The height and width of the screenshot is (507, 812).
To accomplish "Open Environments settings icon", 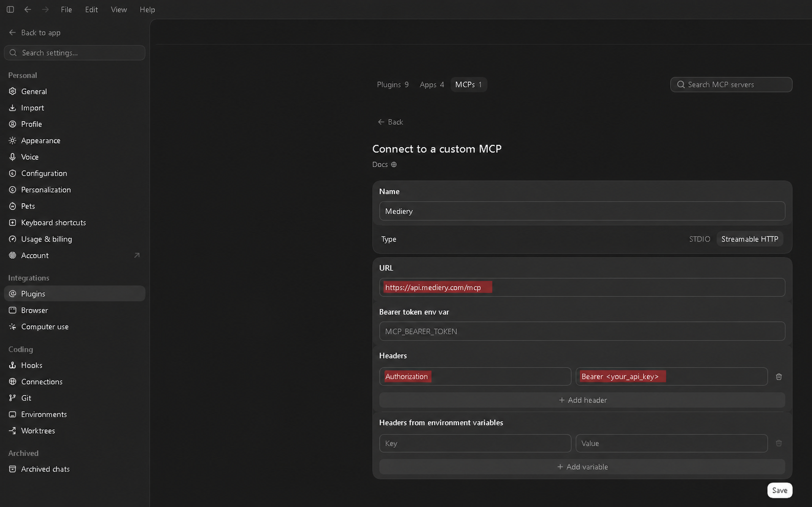I will coord(13,414).
